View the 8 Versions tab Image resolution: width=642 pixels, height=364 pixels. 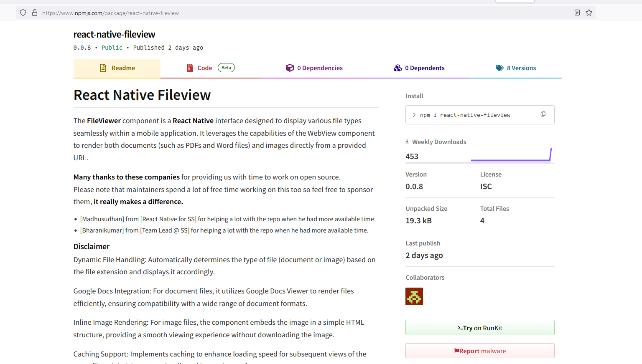point(516,68)
